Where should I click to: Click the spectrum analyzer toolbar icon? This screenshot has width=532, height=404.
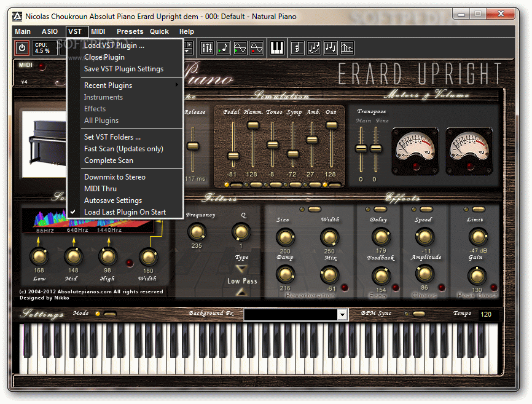[x=346, y=48]
